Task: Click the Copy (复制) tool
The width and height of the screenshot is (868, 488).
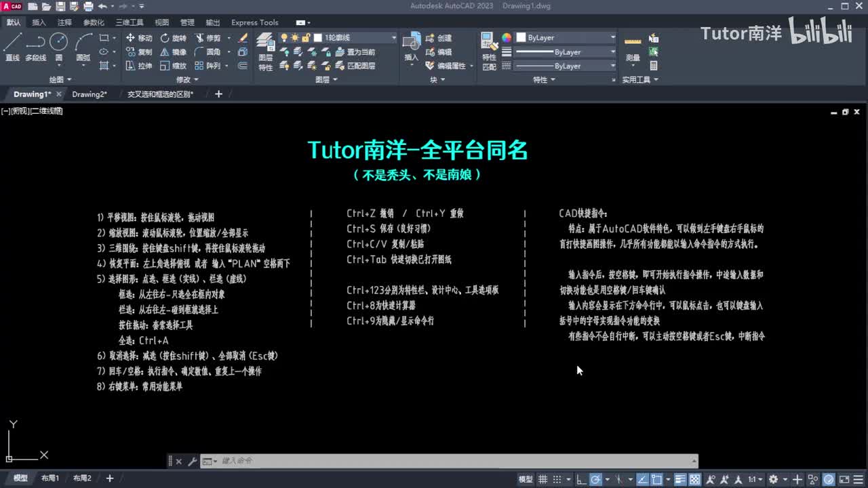Action: pyautogui.click(x=139, y=52)
